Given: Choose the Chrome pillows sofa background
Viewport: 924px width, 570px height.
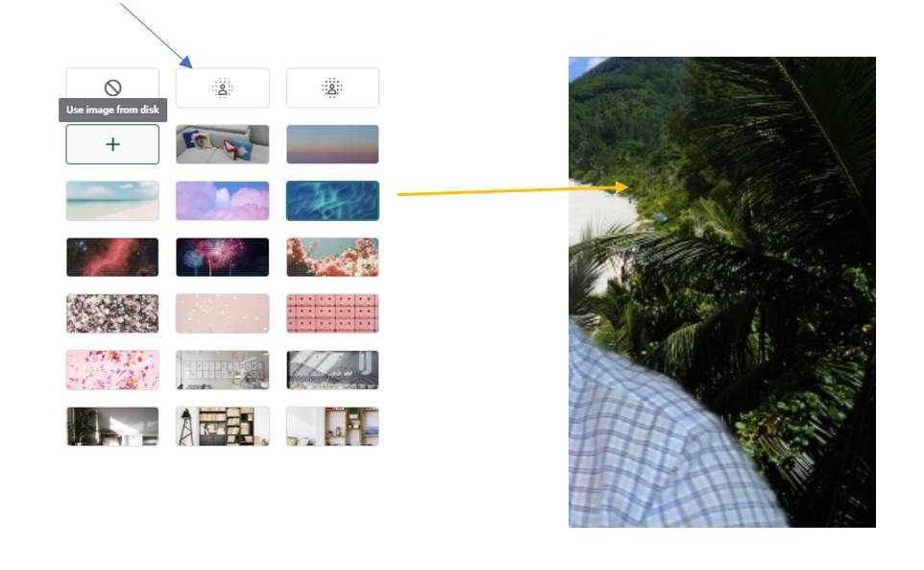Looking at the screenshot, I should click(x=222, y=144).
